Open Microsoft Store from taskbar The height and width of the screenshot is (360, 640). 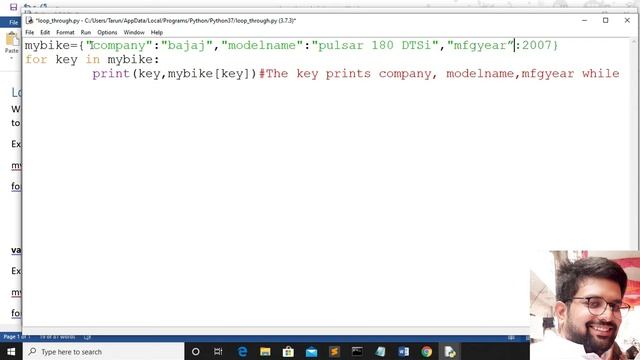(288, 352)
